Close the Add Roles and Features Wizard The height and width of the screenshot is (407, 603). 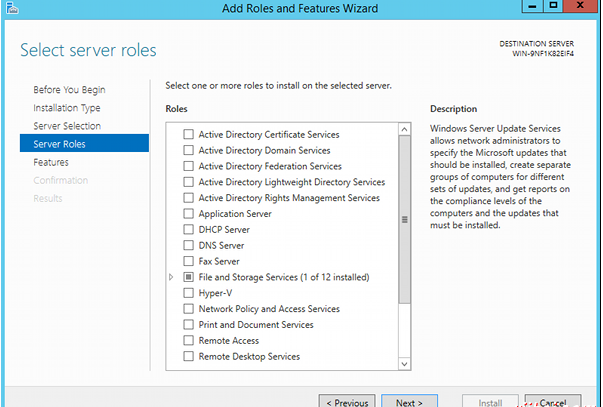(x=580, y=6)
